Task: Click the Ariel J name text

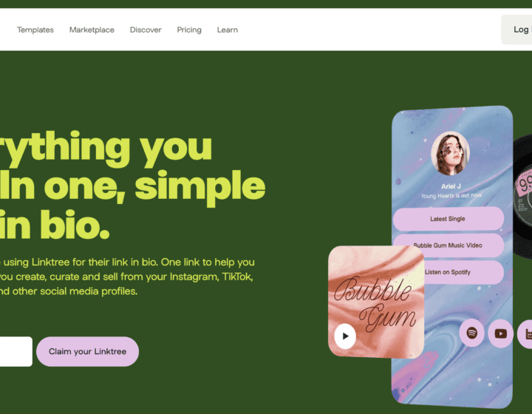Action: [451, 186]
